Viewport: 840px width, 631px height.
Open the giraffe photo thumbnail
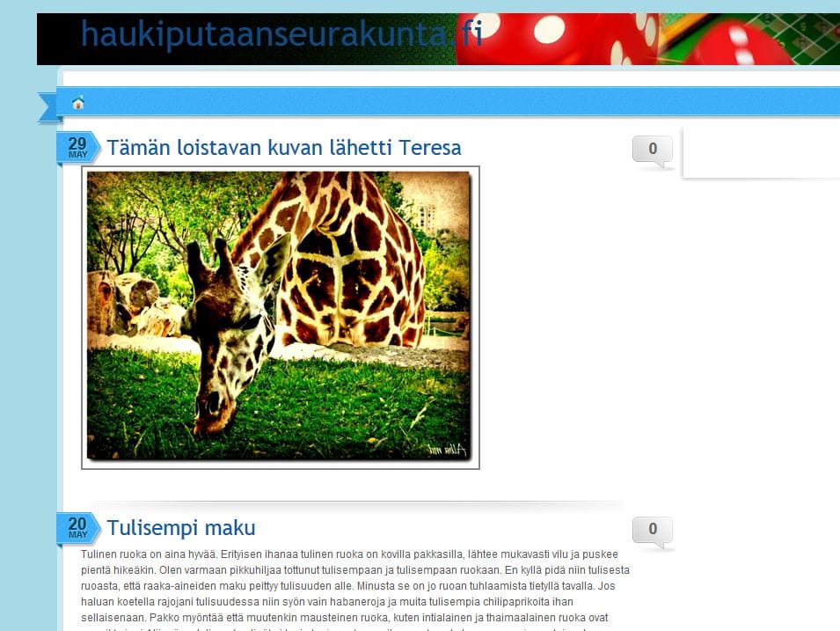(281, 318)
